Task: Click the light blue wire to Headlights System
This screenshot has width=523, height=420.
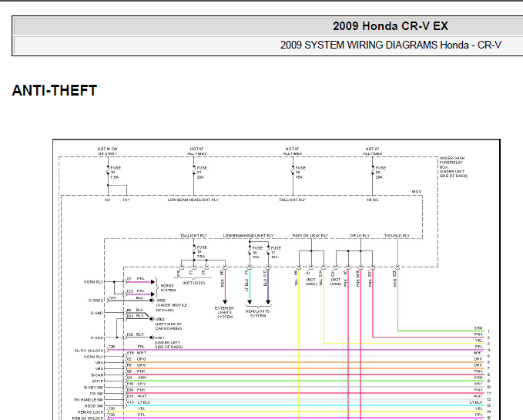Action: click(250, 286)
